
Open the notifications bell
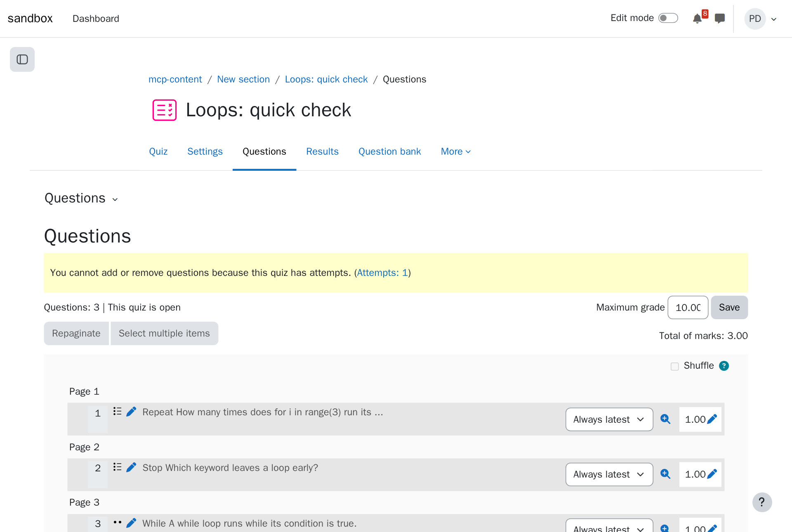[697, 19]
